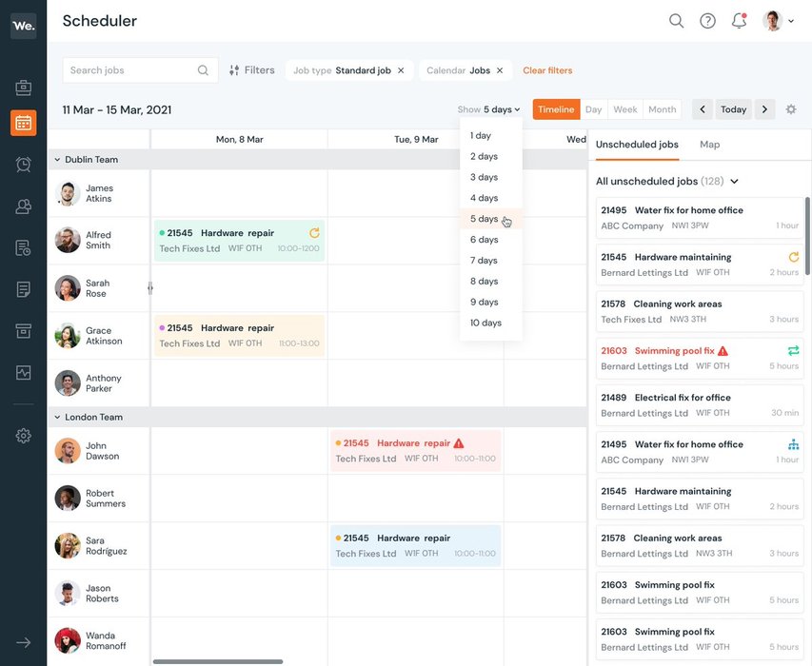Expand sidebar with bottom arrow icon
Viewport: 812px width, 666px height.
click(x=23, y=642)
